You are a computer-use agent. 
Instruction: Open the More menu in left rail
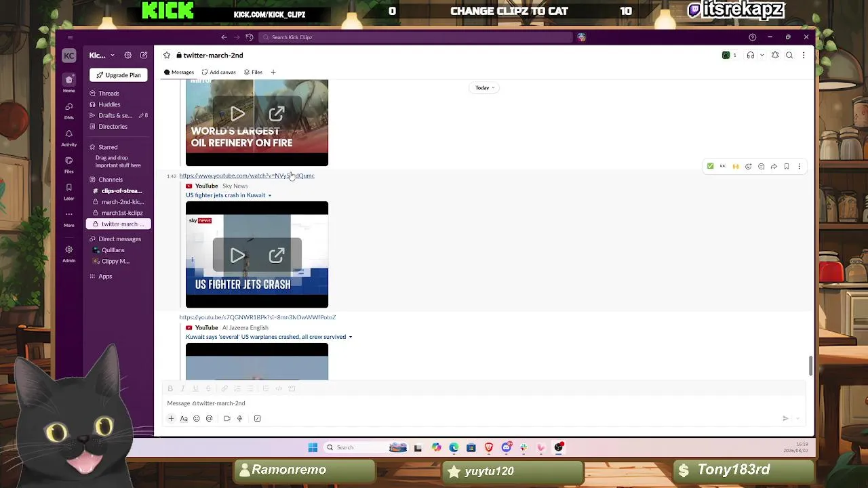pyautogui.click(x=69, y=218)
